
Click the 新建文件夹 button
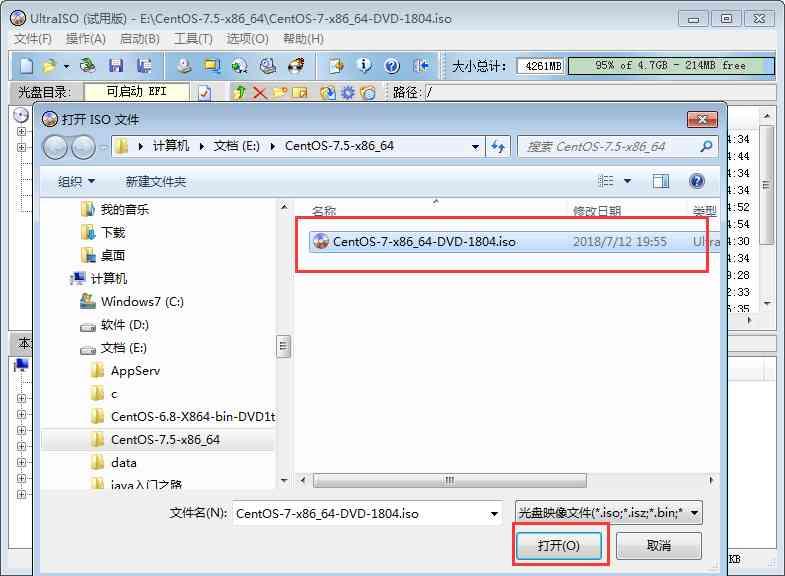click(156, 182)
